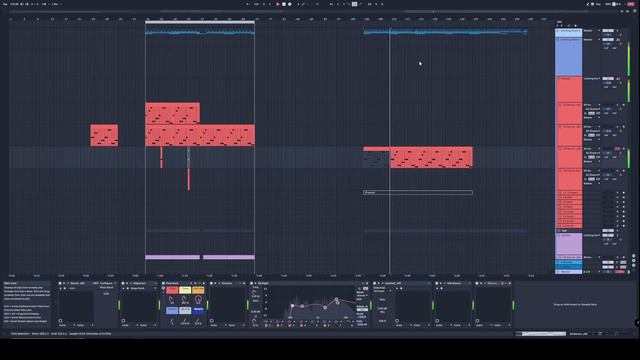Select the tempo field in control bar
Viewport: 640px width, 360px height.
point(15,4)
